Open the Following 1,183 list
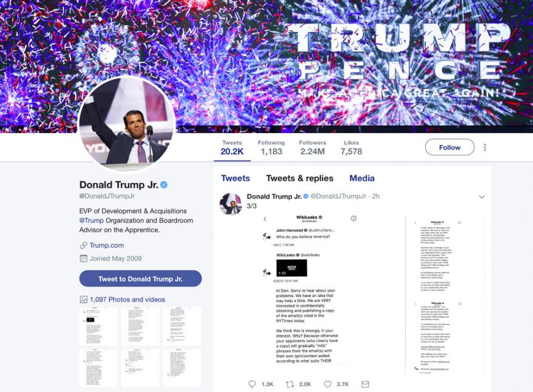The width and height of the screenshot is (533, 392). (271, 148)
